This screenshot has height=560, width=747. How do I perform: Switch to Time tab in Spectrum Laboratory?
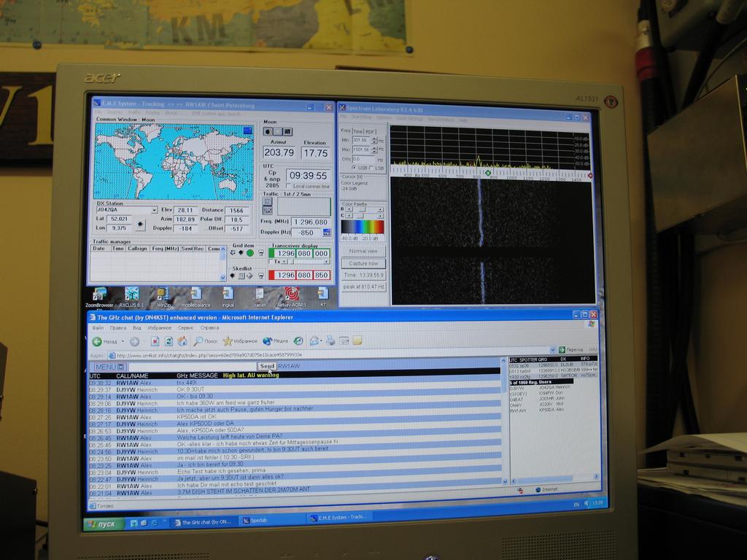point(357,131)
